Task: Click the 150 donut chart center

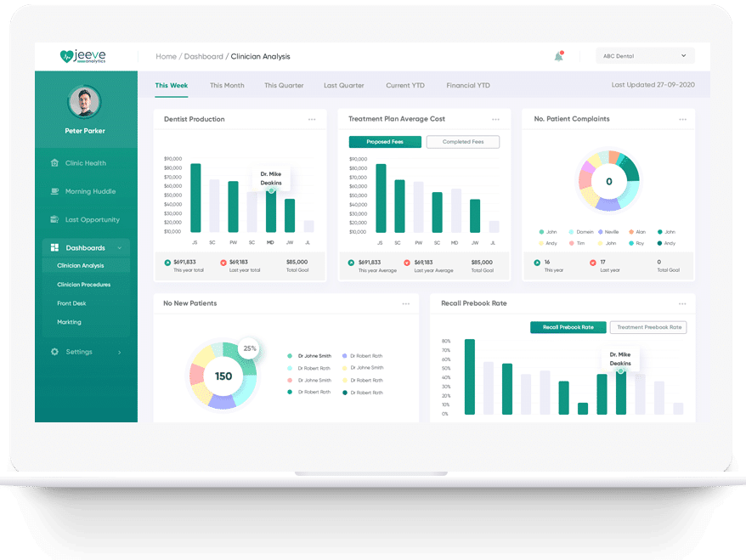Action: (x=223, y=376)
